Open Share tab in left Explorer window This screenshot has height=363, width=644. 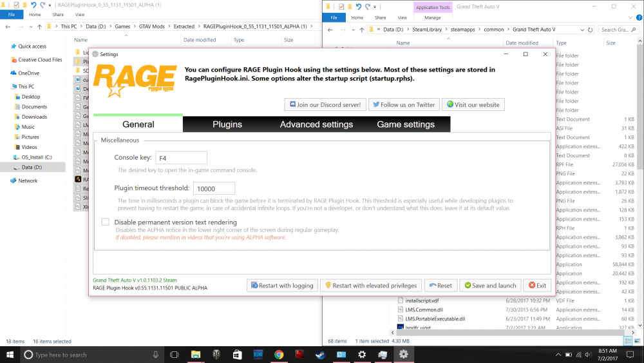[58, 14]
